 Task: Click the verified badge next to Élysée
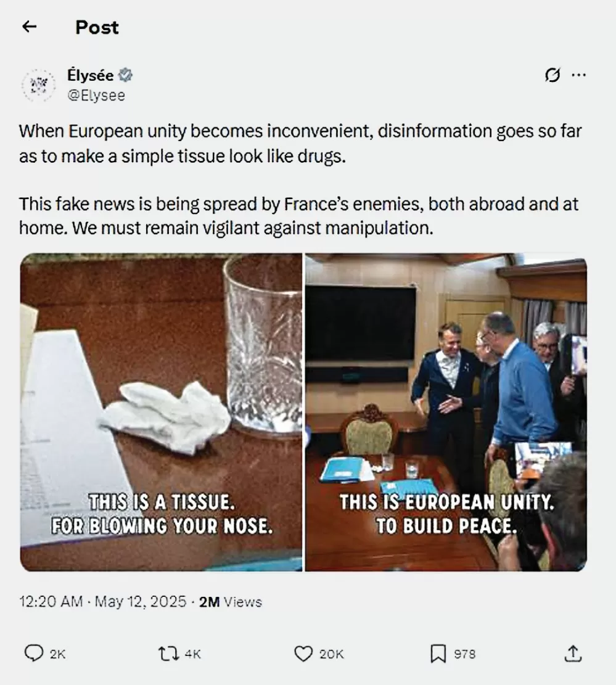(126, 75)
